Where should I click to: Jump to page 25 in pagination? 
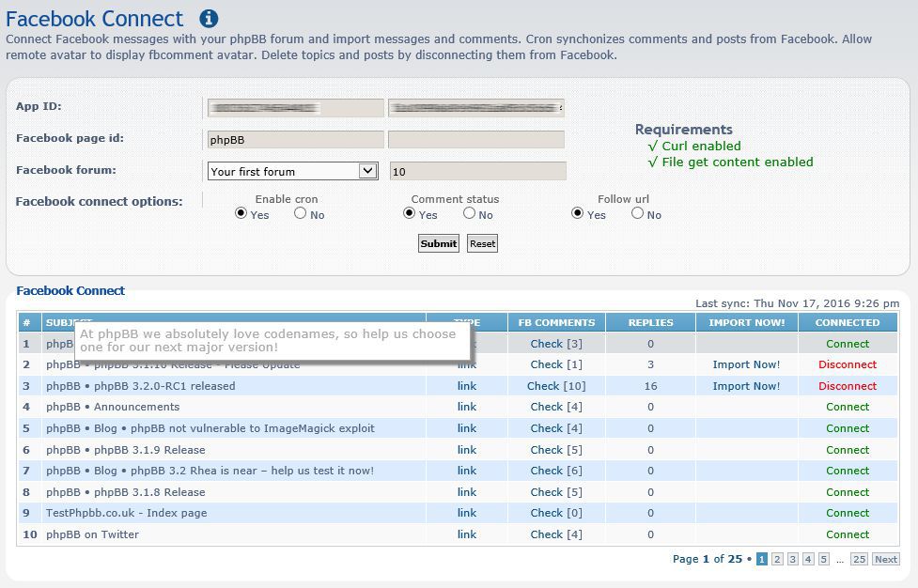tap(859, 559)
